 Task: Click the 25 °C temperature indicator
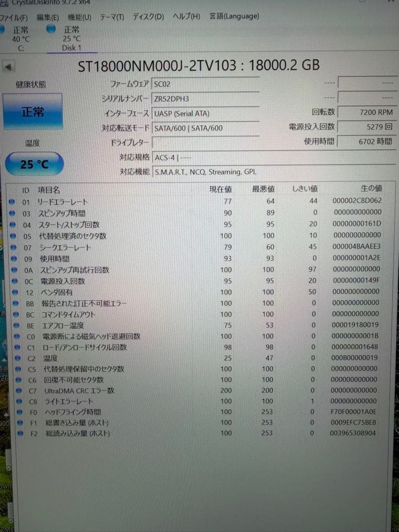tap(33, 164)
